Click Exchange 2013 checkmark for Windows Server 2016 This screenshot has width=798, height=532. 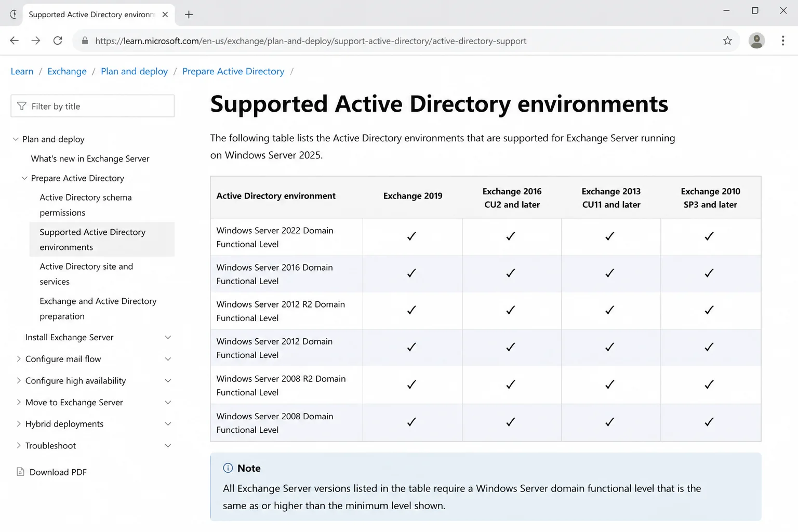(610, 273)
